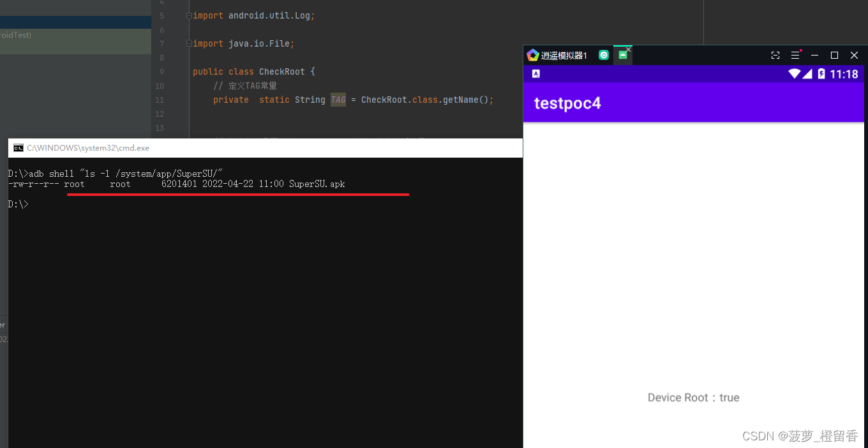Click CheckRoot.class.getName() expression in editor
The image size is (868, 448).
click(x=425, y=100)
